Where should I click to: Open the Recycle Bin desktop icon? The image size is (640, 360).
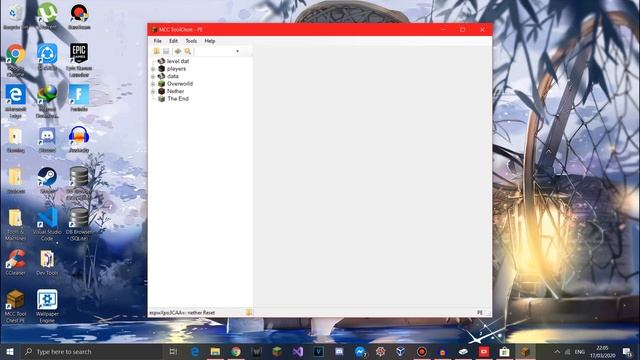[x=16, y=16]
